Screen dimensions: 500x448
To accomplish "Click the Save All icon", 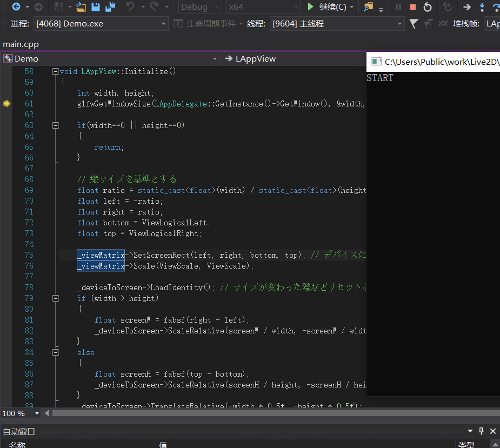I will pos(110,7).
